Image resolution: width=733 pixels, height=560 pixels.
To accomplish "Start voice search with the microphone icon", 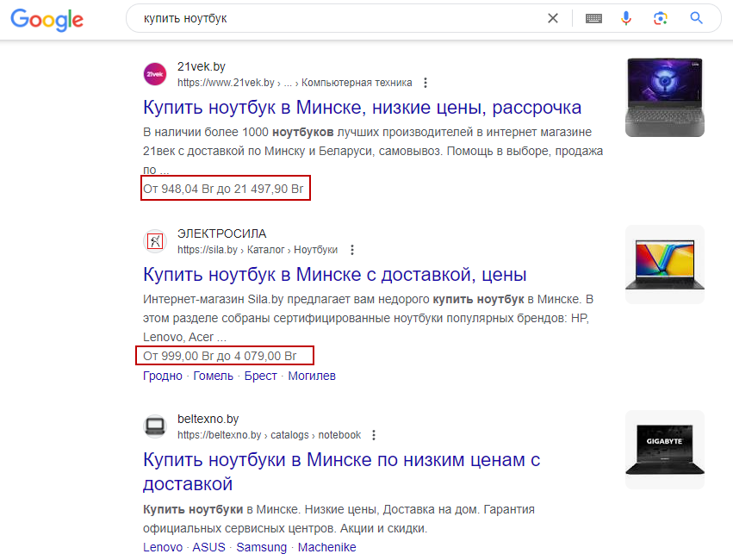I will (626, 18).
